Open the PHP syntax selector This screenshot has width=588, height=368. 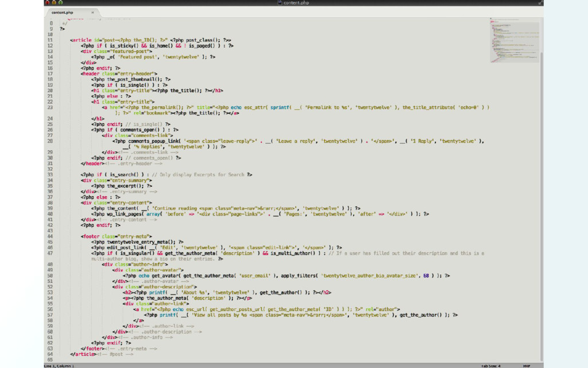527,366
